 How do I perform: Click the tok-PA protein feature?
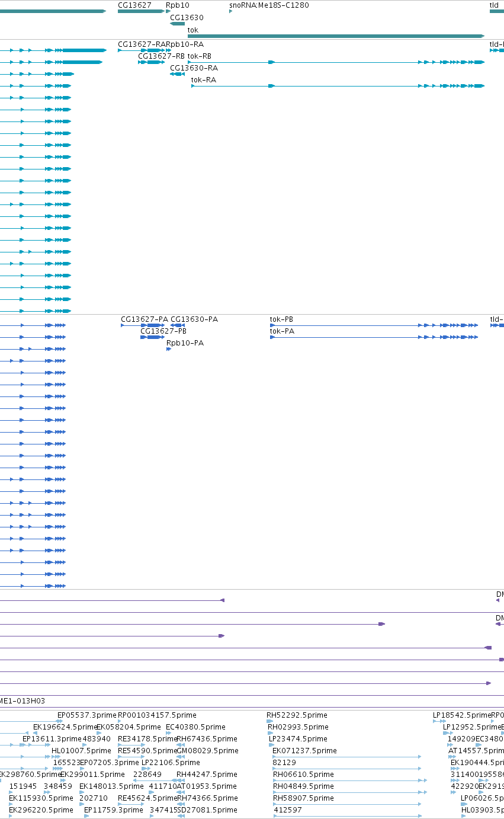[374, 337]
